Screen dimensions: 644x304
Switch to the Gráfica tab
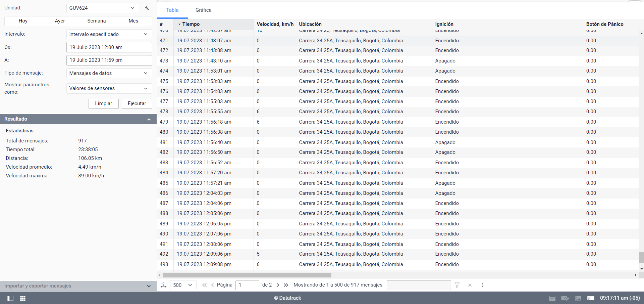[203, 10]
